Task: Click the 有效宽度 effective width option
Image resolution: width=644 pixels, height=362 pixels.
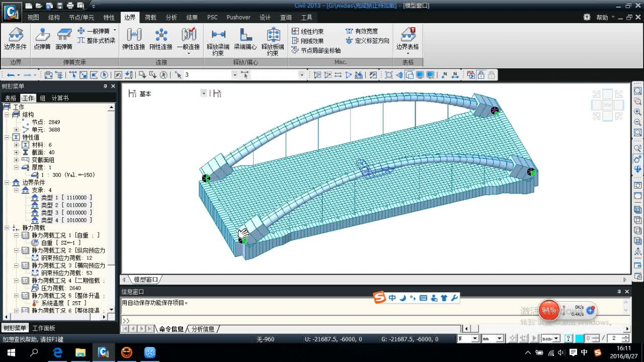Action: click(362, 31)
